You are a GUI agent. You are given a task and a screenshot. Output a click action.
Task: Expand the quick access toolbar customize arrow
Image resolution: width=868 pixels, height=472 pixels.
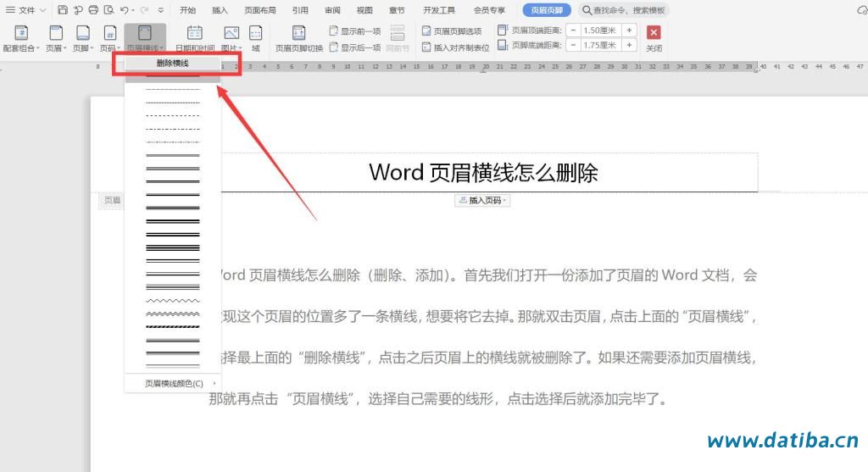pyautogui.click(x=160, y=10)
